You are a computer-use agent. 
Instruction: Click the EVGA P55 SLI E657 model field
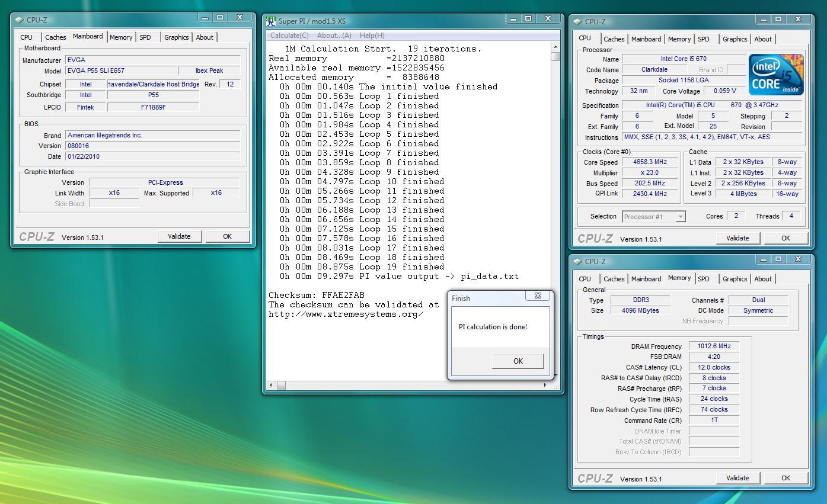point(121,70)
